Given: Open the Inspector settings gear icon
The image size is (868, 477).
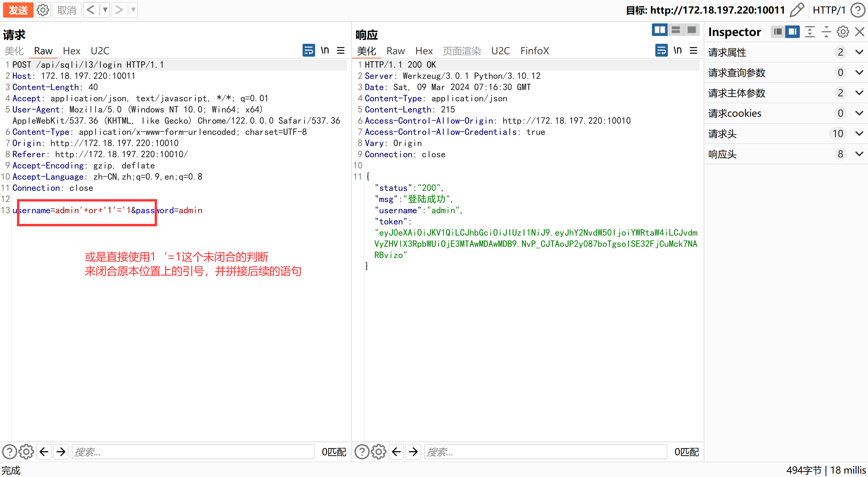Looking at the screenshot, I should [x=842, y=32].
